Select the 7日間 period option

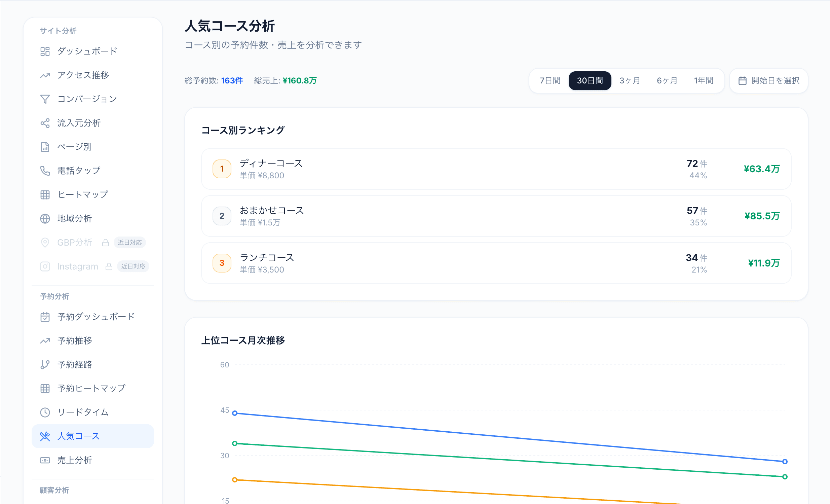550,80
